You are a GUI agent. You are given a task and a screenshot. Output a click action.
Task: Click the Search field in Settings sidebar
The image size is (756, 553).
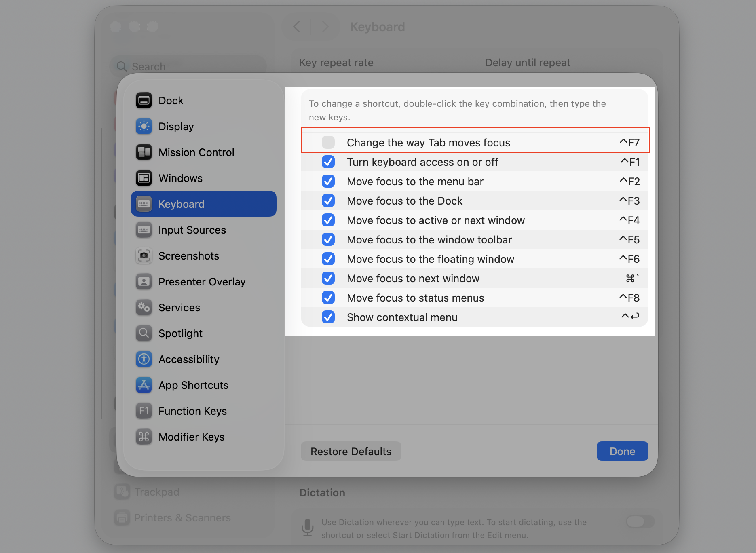coord(188,66)
